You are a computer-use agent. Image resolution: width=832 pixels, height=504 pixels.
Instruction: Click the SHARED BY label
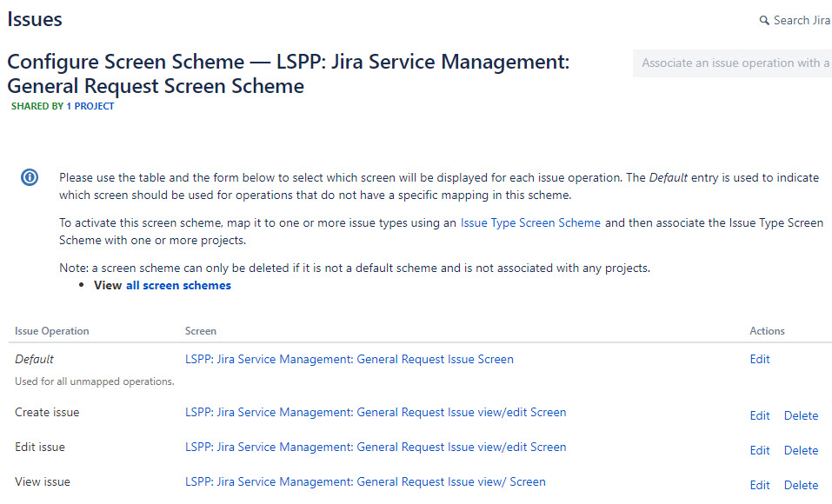point(37,106)
